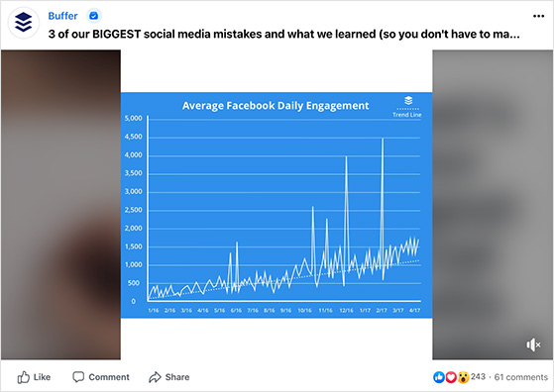Click the blue like reaction emoji

click(x=439, y=377)
